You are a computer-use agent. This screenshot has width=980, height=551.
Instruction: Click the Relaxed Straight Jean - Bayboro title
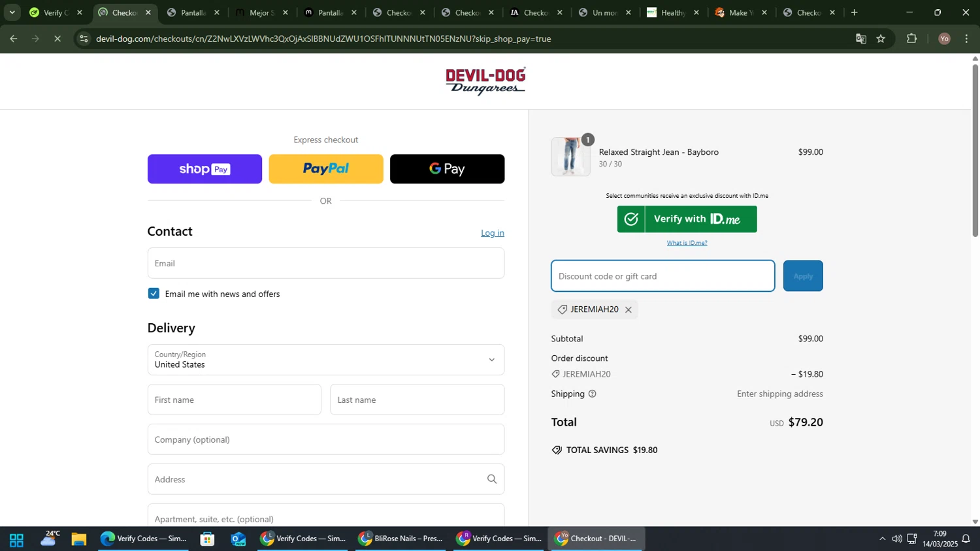tap(659, 152)
